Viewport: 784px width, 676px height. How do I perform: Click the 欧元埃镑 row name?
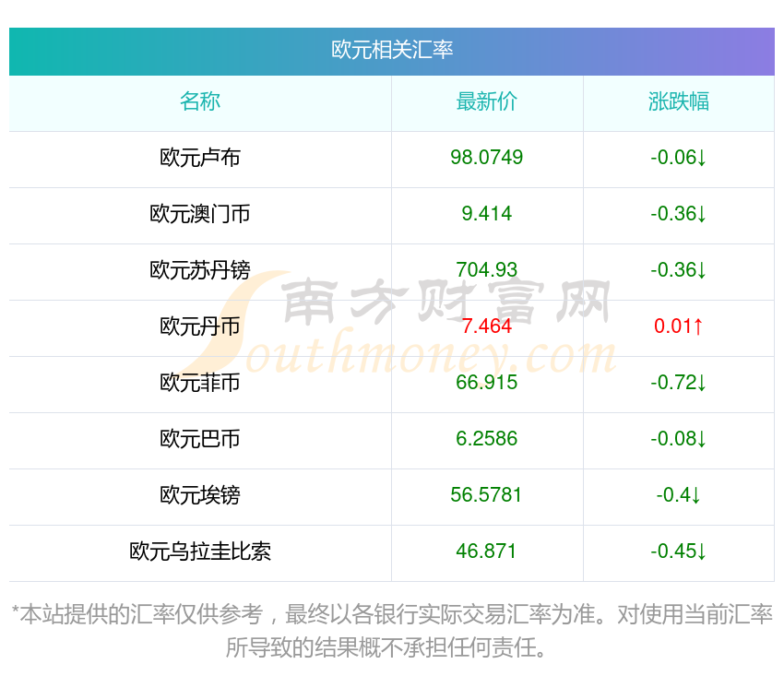(x=200, y=495)
